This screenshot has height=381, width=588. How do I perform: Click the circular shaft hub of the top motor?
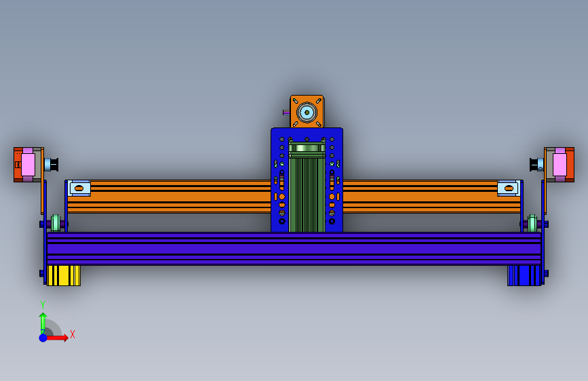307,112
